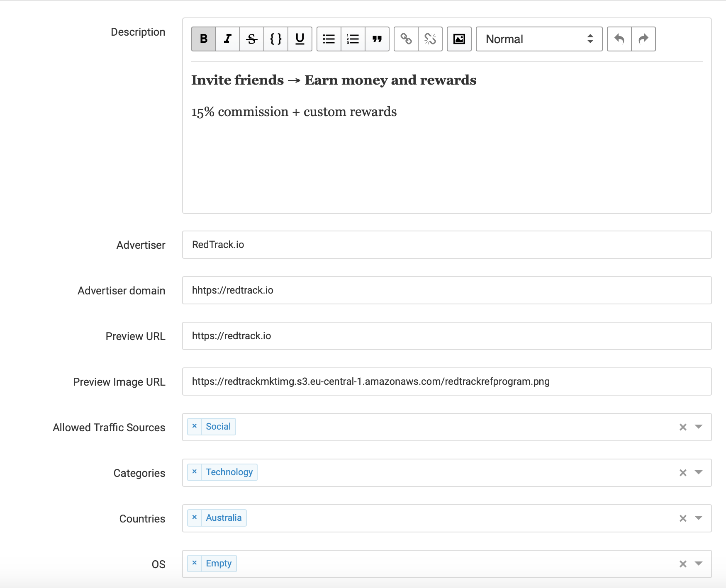726x588 pixels.
Task: Click into the Advertiser field
Action: [447, 245]
